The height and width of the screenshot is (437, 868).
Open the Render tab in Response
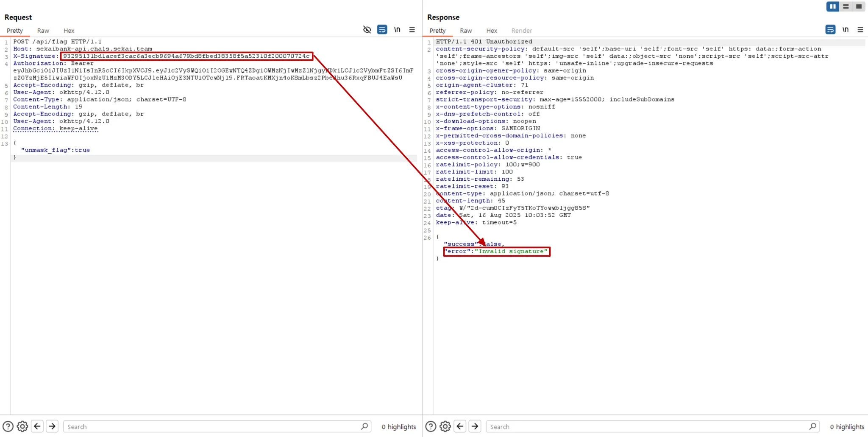[x=521, y=31]
